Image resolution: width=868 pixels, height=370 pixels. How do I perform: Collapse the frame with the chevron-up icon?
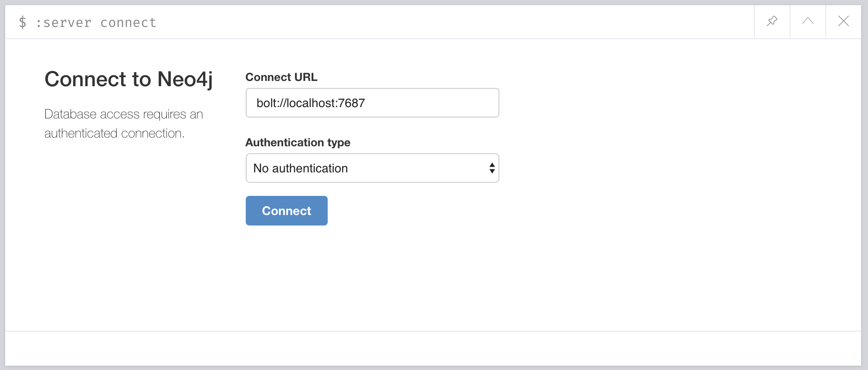808,22
